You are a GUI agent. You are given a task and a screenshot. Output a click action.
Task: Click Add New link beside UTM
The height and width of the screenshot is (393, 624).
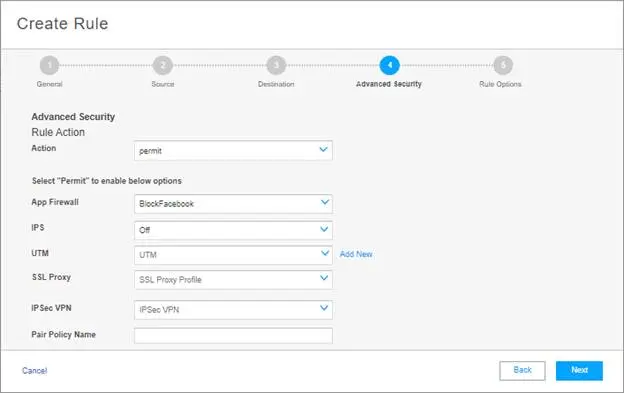click(x=356, y=254)
